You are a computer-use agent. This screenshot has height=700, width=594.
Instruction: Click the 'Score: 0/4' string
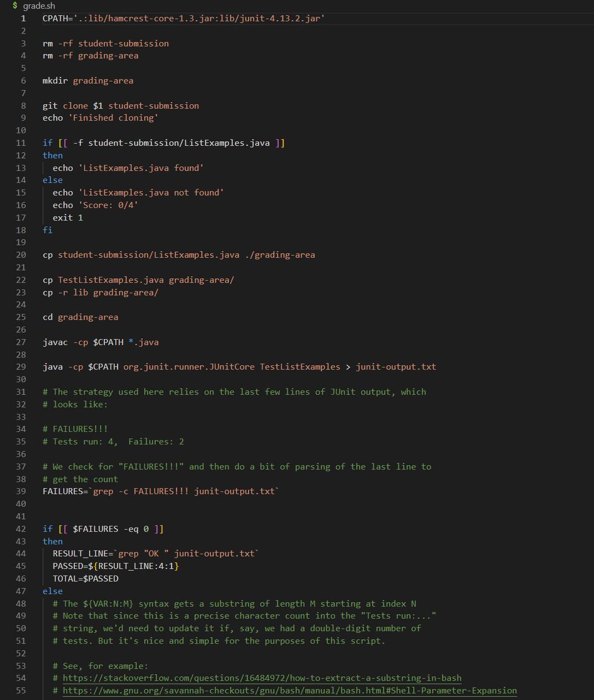[108, 205]
